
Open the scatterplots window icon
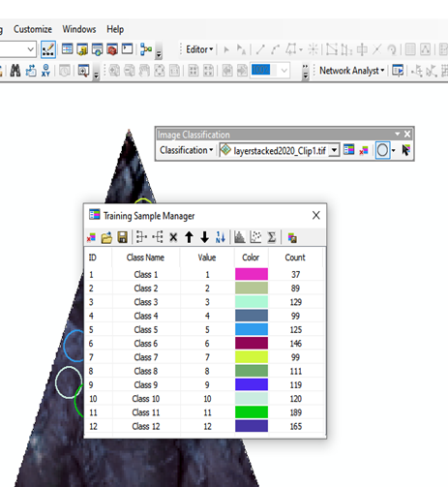coord(255,237)
